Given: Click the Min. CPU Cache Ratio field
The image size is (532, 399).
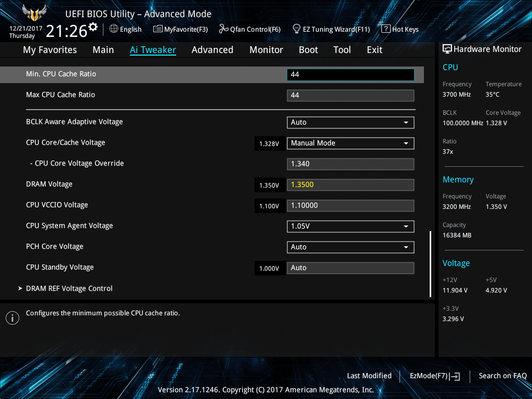Looking at the screenshot, I should click(351, 75).
